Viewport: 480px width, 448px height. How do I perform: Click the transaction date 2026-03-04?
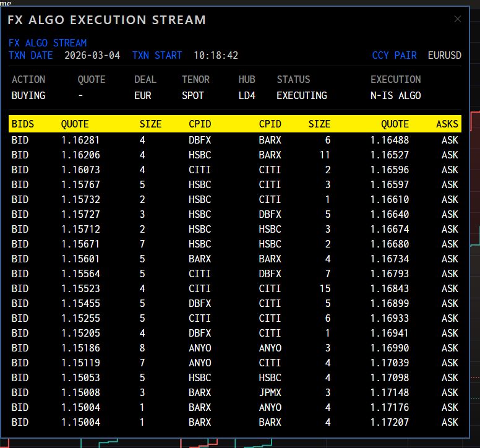(x=92, y=56)
